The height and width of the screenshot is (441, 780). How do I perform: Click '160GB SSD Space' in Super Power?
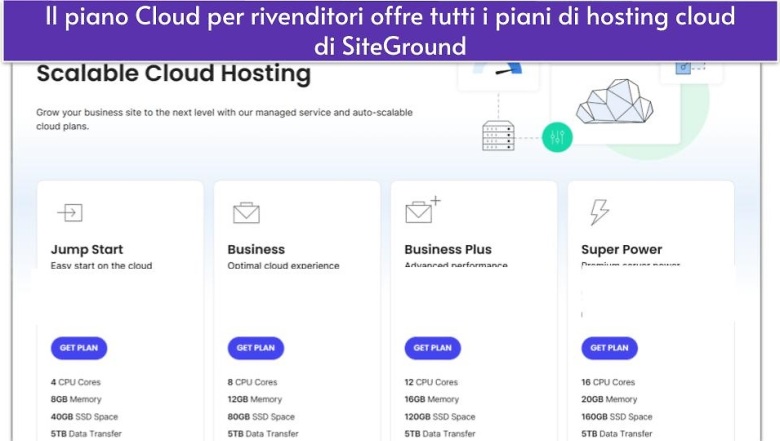click(617, 417)
